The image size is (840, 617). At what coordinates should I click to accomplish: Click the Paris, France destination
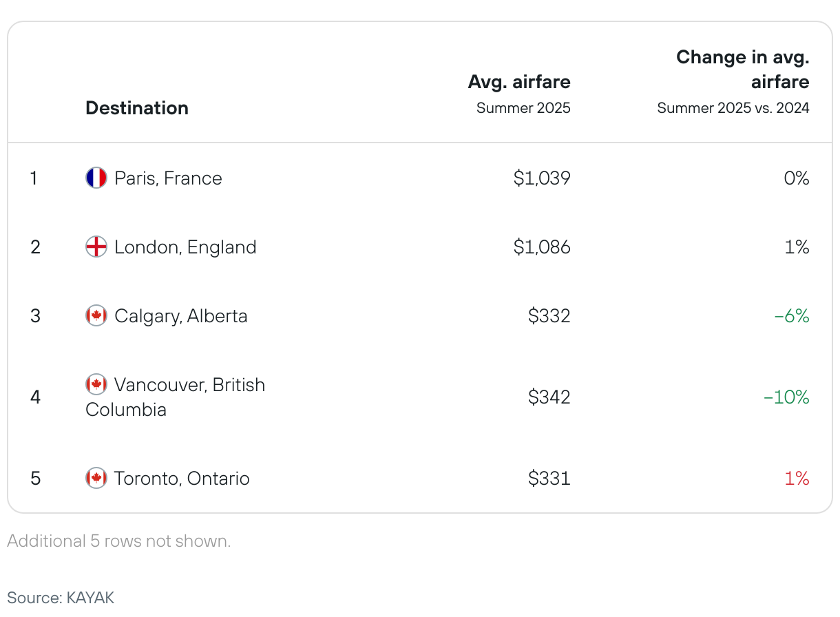169,178
